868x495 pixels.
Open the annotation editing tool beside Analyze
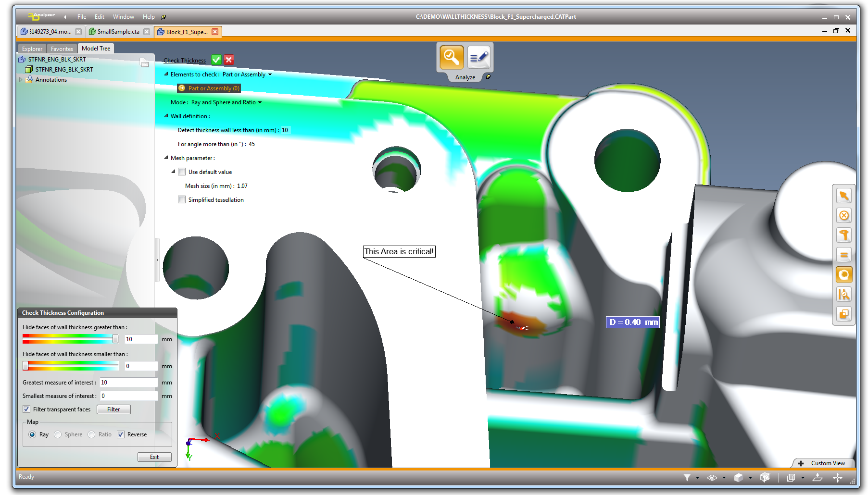(479, 58)
